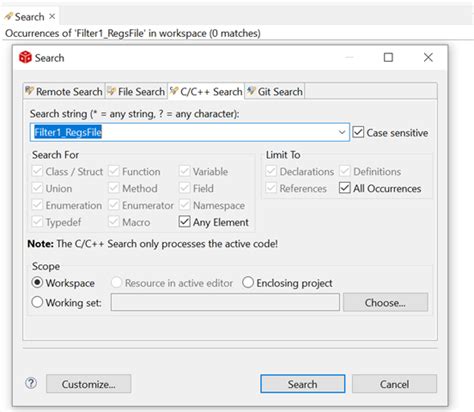Screen dimensions: 474x412
Task: Click the flashlight icon on Git Search tab
Action: click(x=251, y=90)
